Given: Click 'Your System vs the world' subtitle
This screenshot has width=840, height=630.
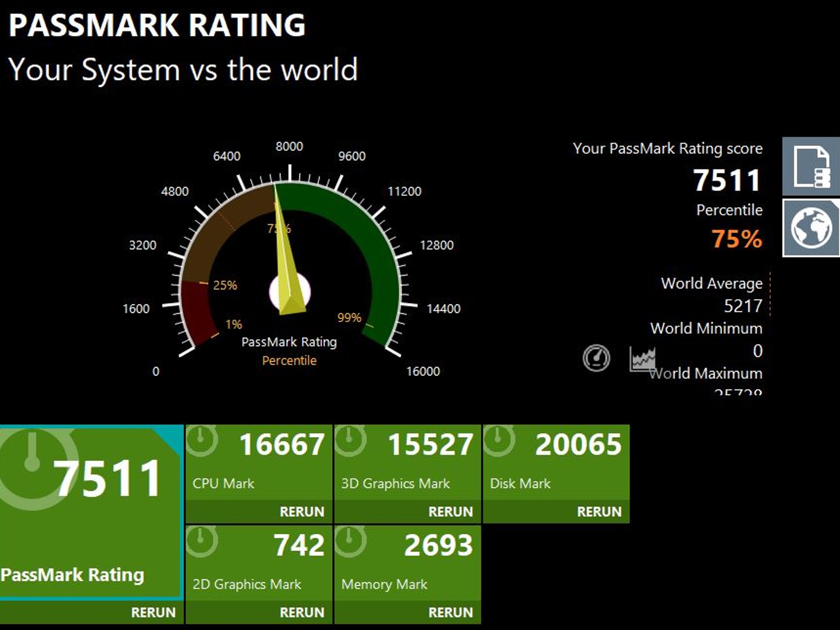Looking at the screenshot, I should [x=183, y=70].
